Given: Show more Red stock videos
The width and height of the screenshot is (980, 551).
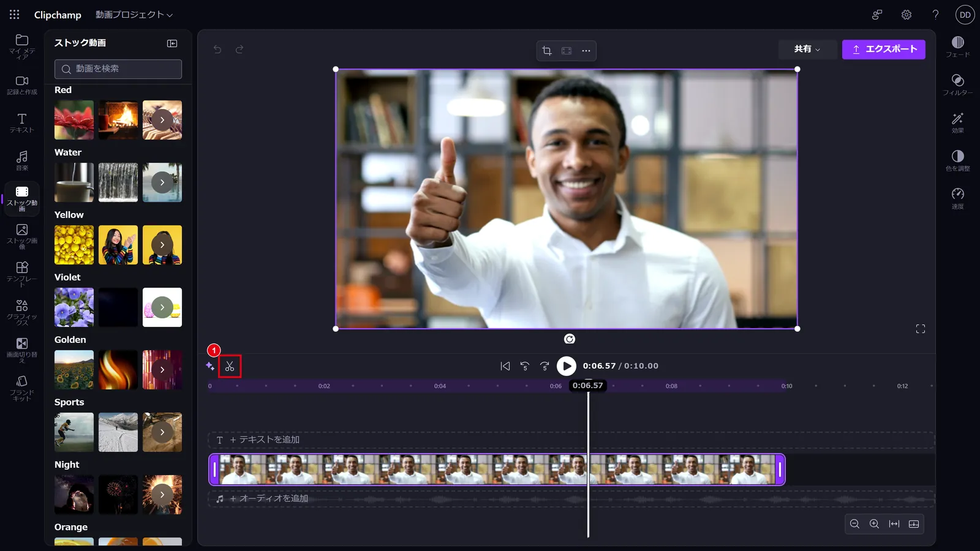Looking at the screenshot, I should (162, 120).
